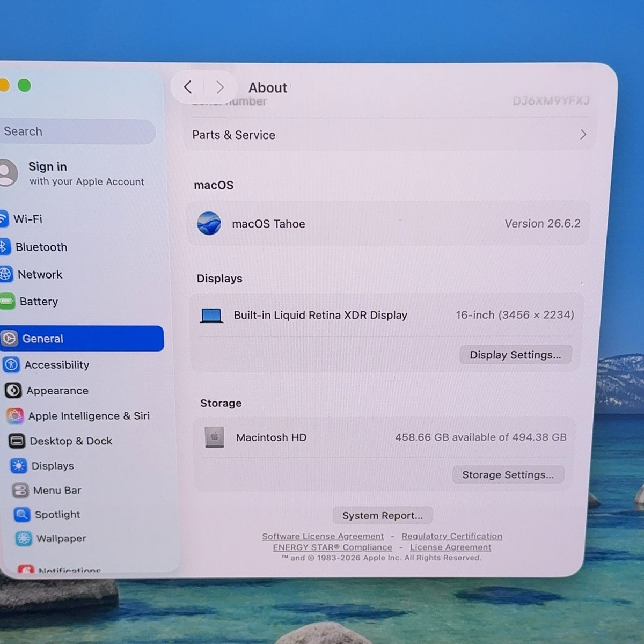Open ENERGY STAR Compliance link
Image resolution: width=644 pixels, height=644 pixels.
[332, 547]
